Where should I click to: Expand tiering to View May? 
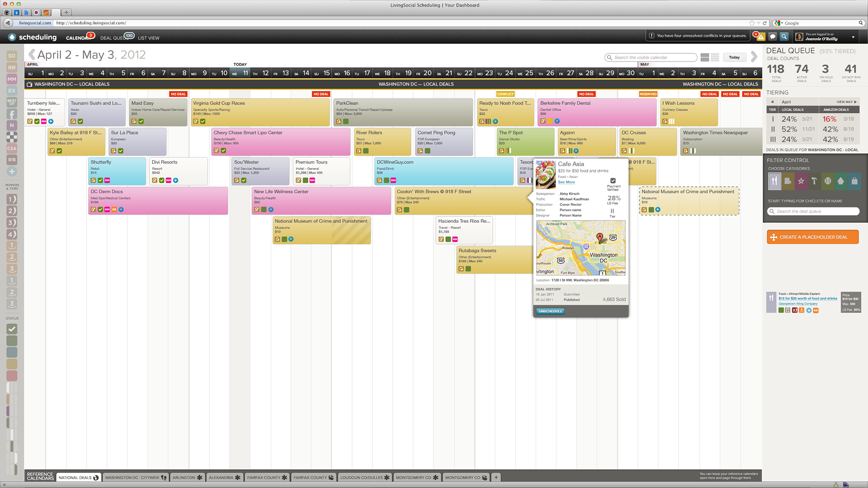pyautogui.click(x=846, y=102)
